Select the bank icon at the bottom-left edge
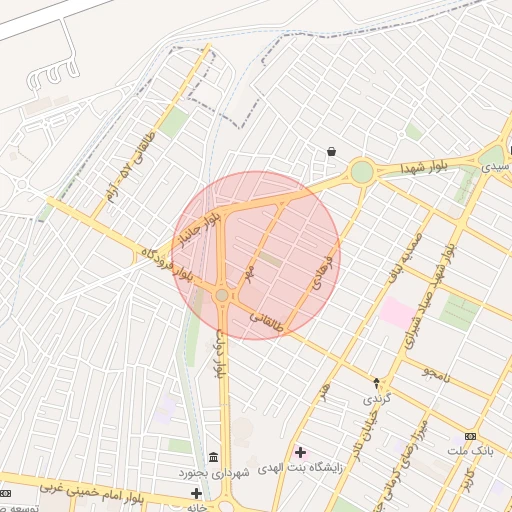The width and height of the screenshot is (512, 512). [x=5, y=493]
